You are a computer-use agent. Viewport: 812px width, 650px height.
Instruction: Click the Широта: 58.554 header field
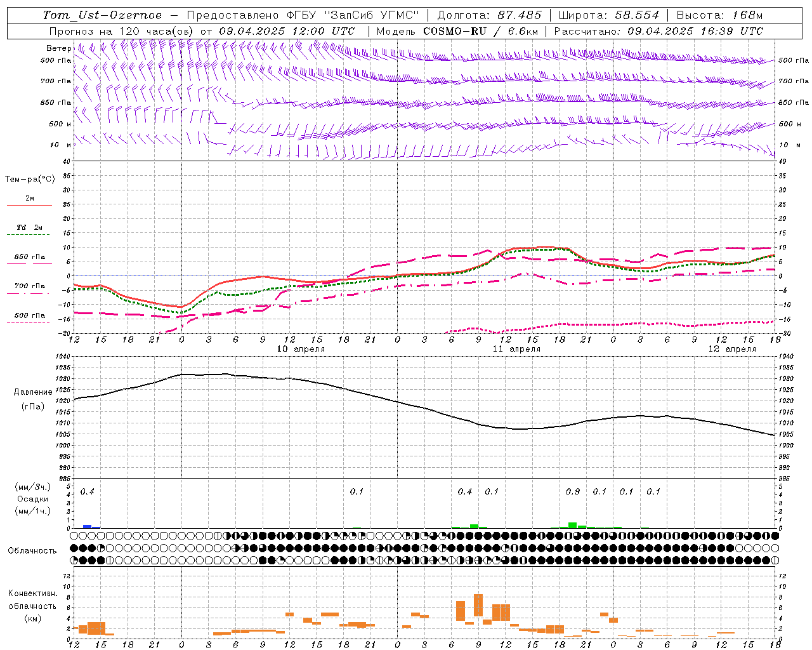[609, 15]
